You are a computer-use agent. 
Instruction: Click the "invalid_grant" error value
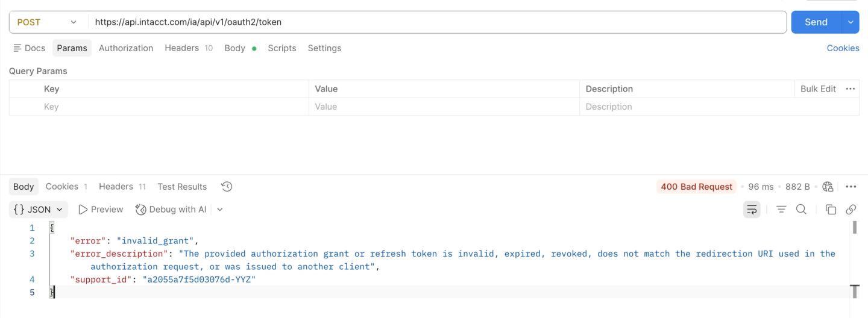click(x=155, y=241)
